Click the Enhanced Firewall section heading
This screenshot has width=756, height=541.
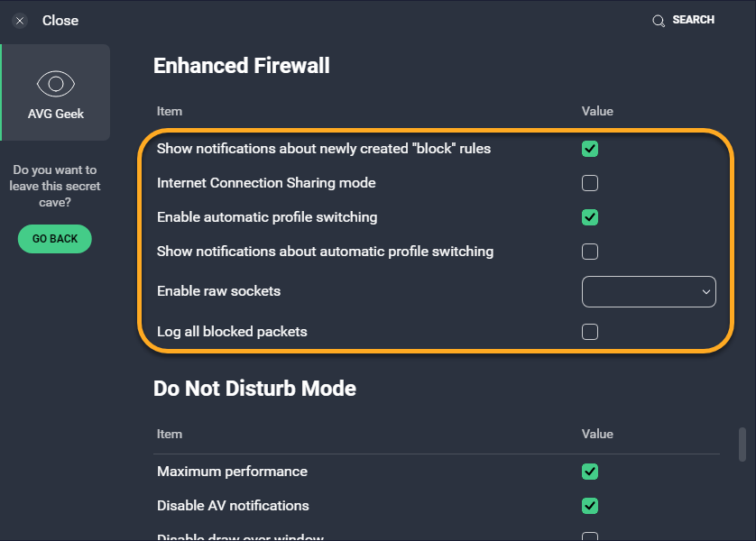tap(242, 66)
